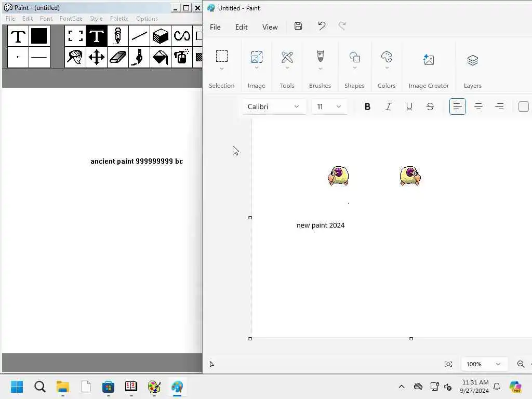
Task: Open Font menu in old Paint
Action: (x=46, y=19)
